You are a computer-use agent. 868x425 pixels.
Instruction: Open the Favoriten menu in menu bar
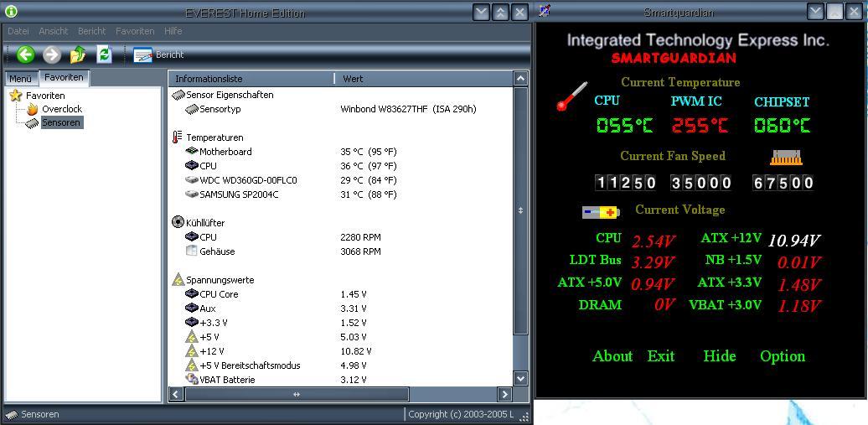click(135, 31)
